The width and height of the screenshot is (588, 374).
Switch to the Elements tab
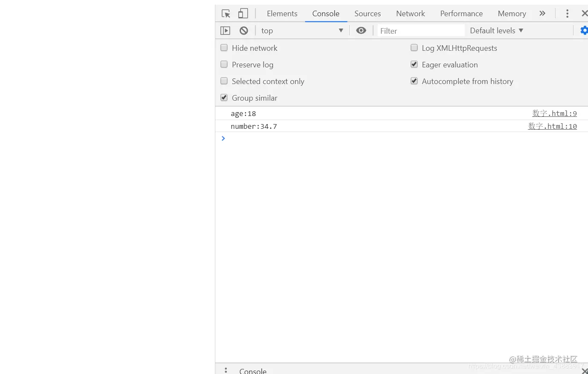[282, 14]
